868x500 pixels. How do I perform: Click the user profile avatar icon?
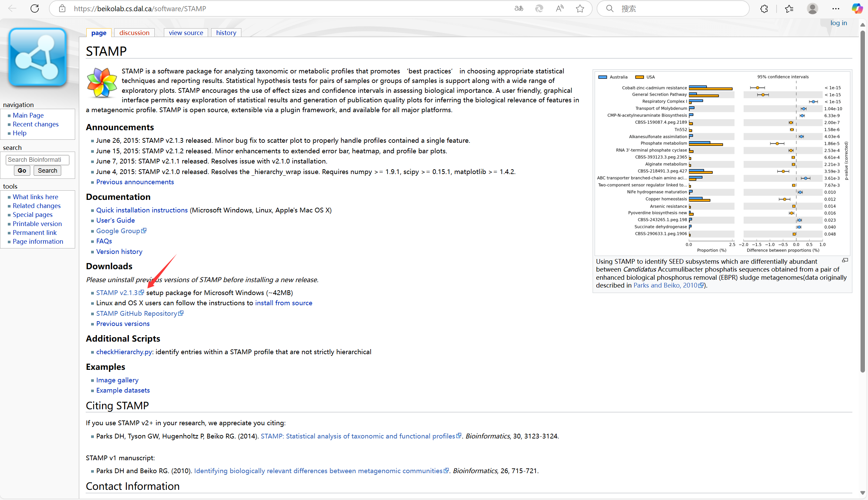coord(812,8)
